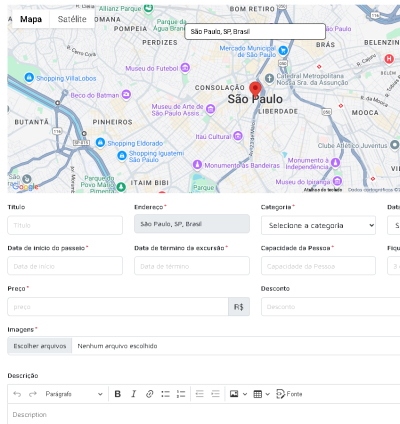The width and height of the screenshot is (400, 424).
Task: Click the Shopping VillaLobos marker icon
Action: pos(29,77)
